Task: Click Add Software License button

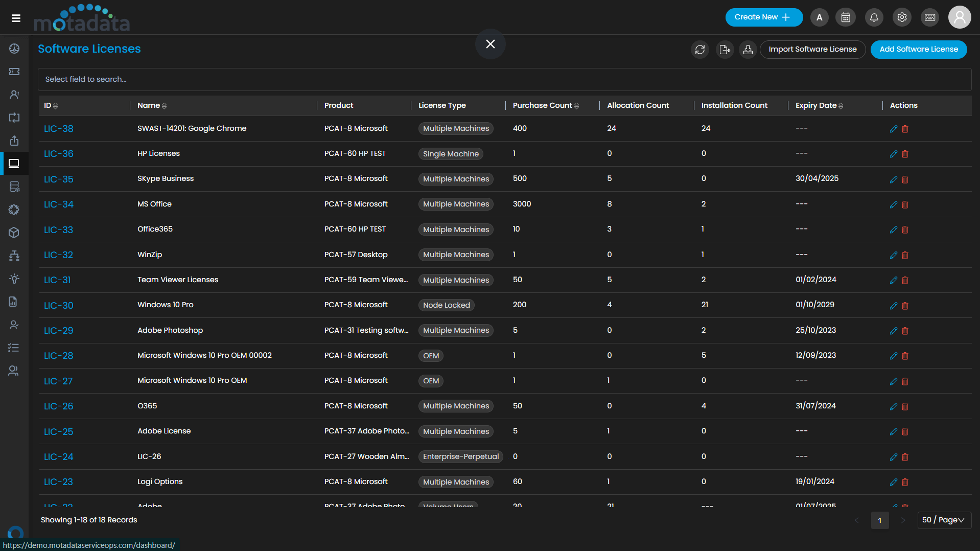Action: click(x=918, y=50)
